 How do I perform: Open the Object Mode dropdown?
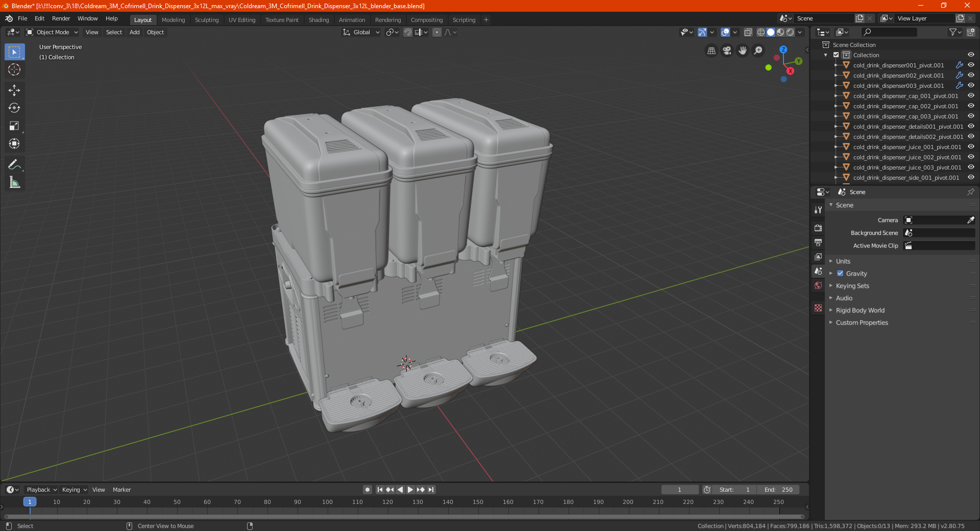point(52,32)
